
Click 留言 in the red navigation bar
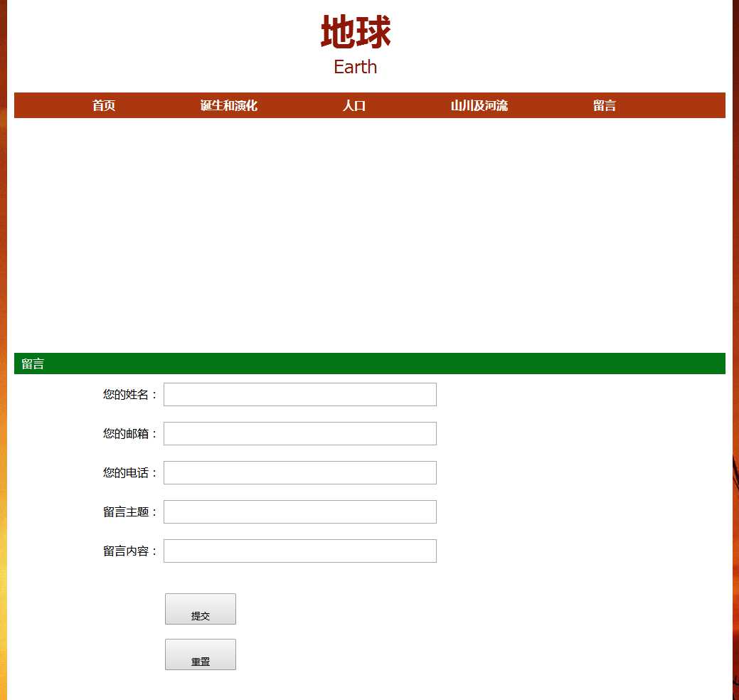604,106
